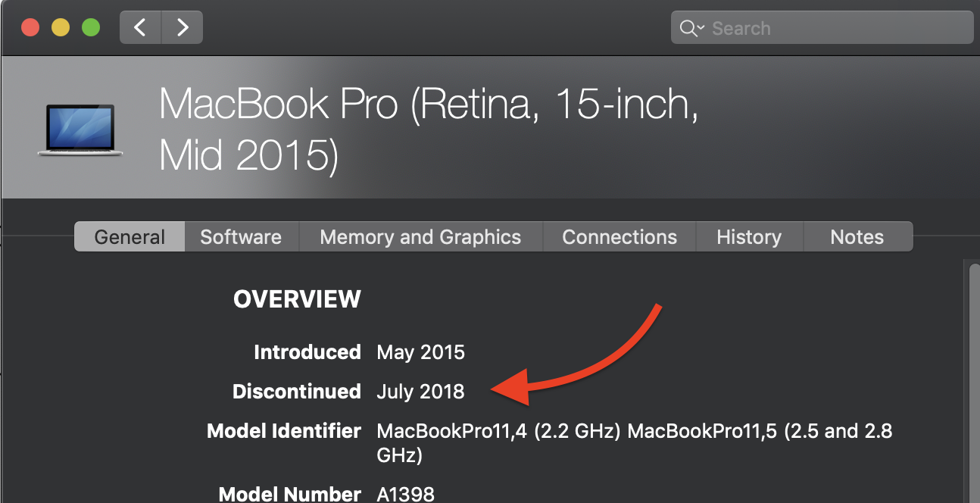Click the MacBook Pro laptop thumbnail
Viewport: 980px width, 503px height.
[80, 131]
